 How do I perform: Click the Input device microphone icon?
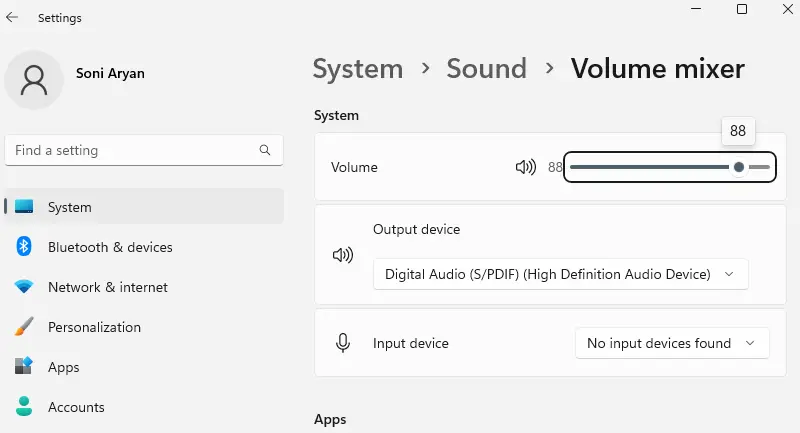point(342,343)
